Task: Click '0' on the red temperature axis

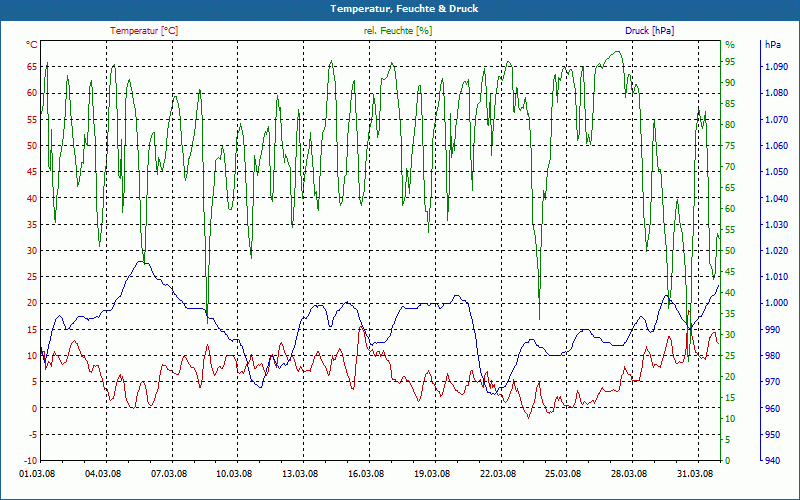Action: pos(35,408)
